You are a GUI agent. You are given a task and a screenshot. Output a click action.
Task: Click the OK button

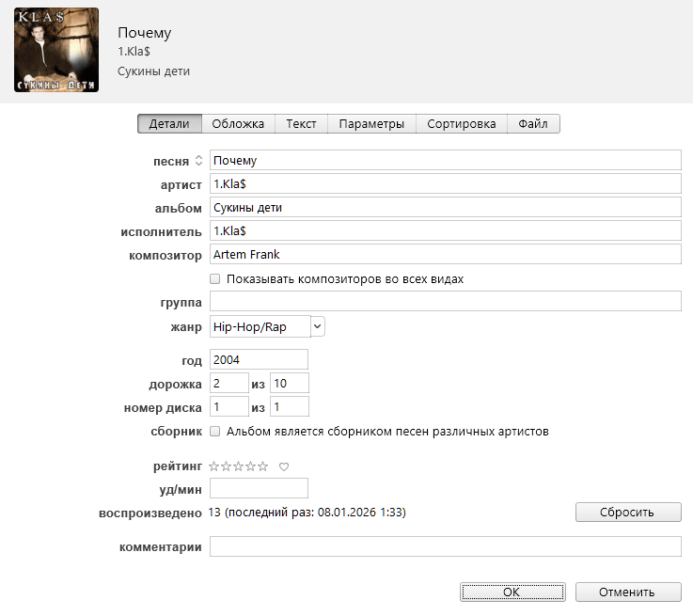coord(512,592)
